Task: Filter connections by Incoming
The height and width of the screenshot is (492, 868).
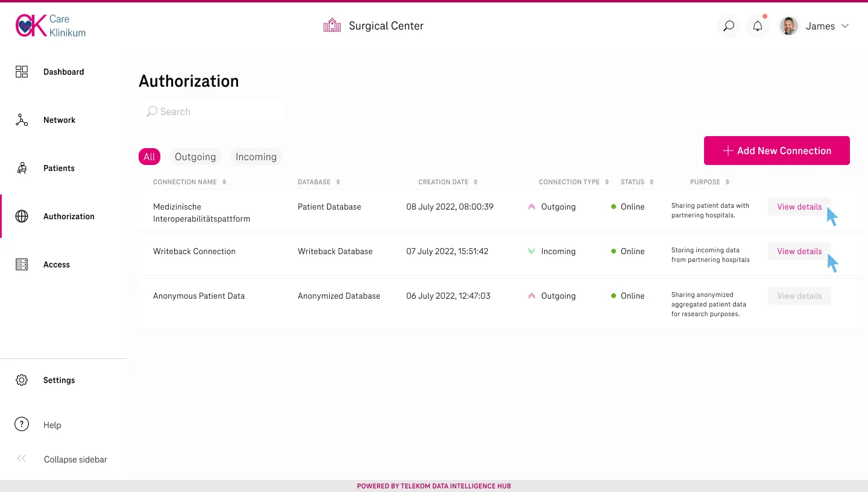Action: coord(256,157)
